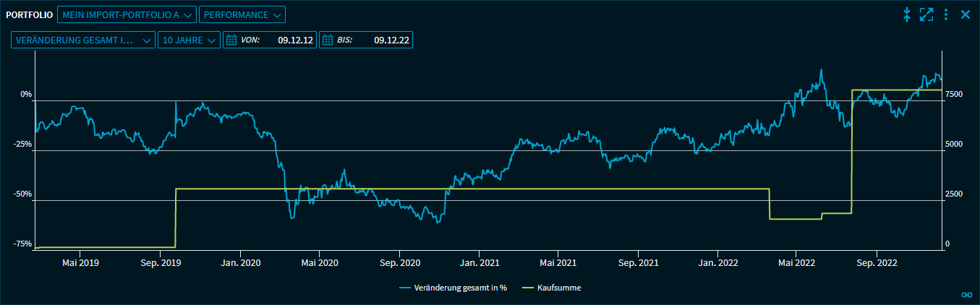Open the Veränderung Gesamt metric dropdown

[82, 40]
